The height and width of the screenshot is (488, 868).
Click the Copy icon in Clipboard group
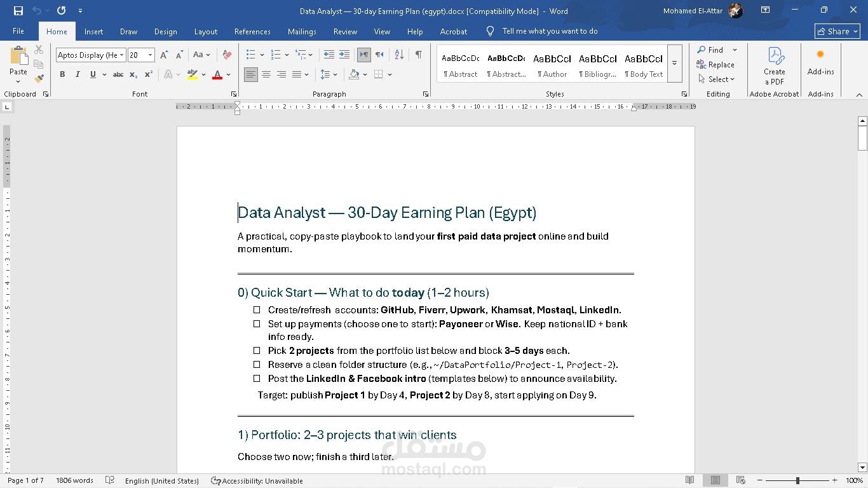tap(39, 64)
